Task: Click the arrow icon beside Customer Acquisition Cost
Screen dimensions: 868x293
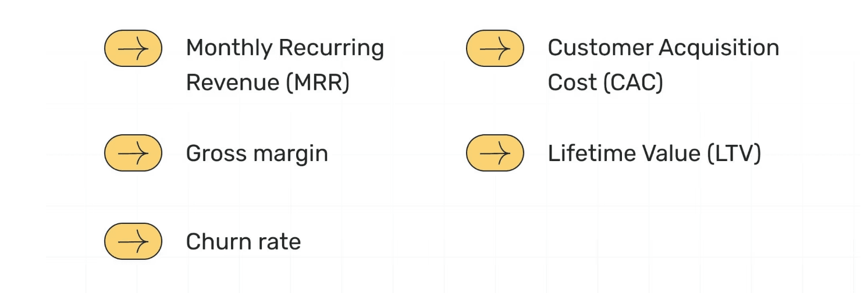Action: (x=495, y=48)
